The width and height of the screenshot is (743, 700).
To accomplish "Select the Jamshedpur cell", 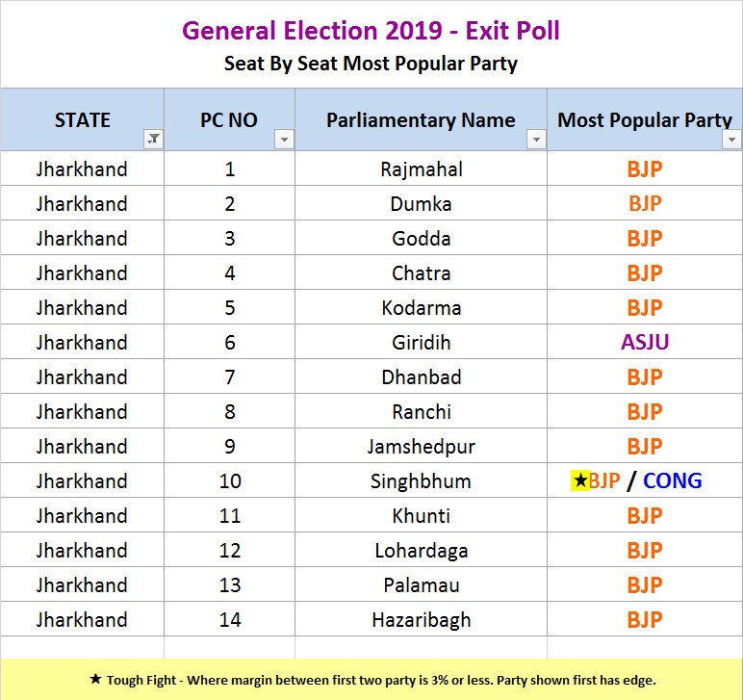I will (x=421, y=446).
